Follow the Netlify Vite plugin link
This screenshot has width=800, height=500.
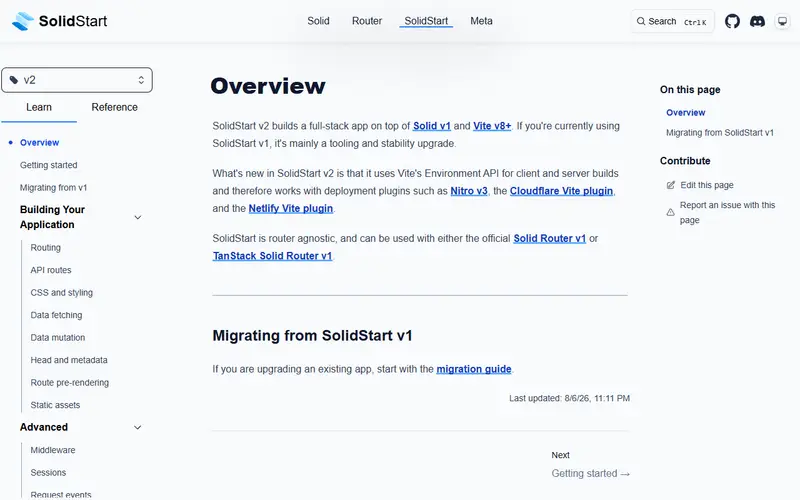point(291,208)
